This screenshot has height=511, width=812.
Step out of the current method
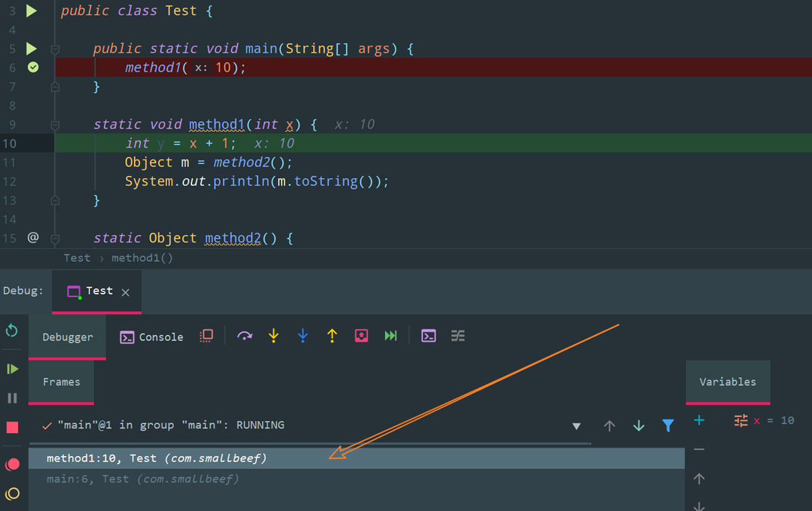(x=332, y=336)
